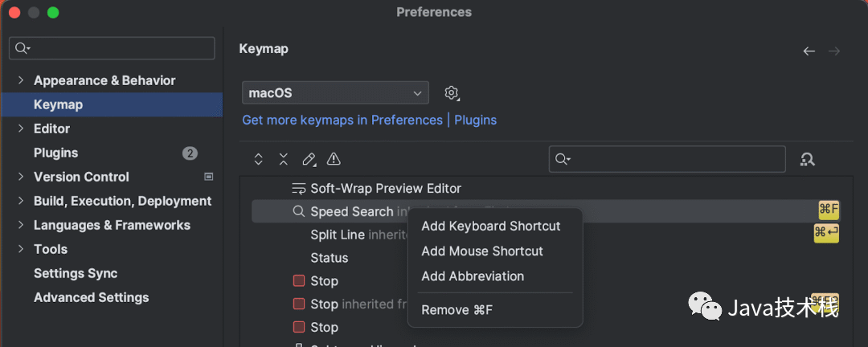Click the pencil Edit Shortcut icon
Screen dimensions: 868x347
click(x=309, y=159)
